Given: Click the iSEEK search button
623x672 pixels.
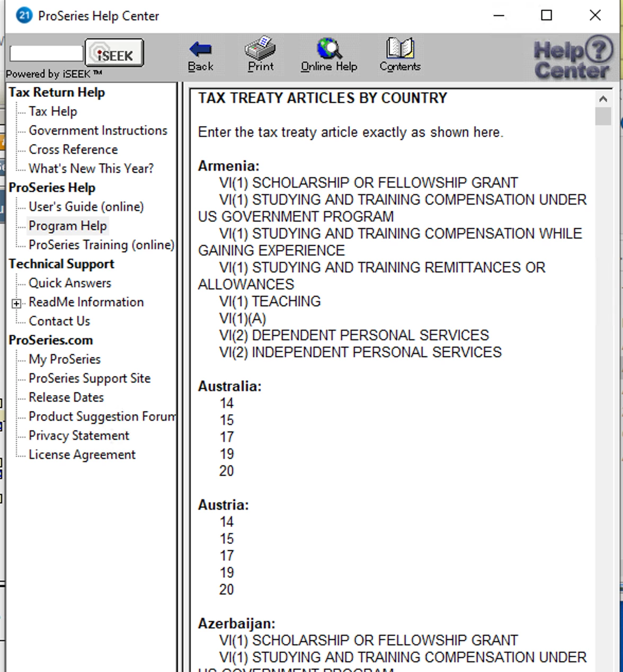Looking at the screenshot, I should (x=114, y=53).
